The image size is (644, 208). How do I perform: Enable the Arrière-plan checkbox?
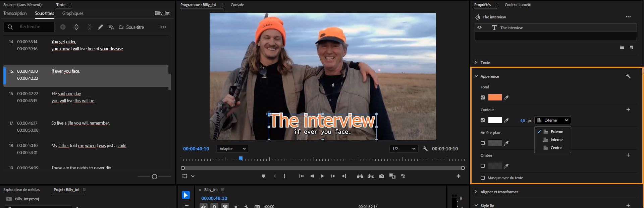tap(483, 143)
